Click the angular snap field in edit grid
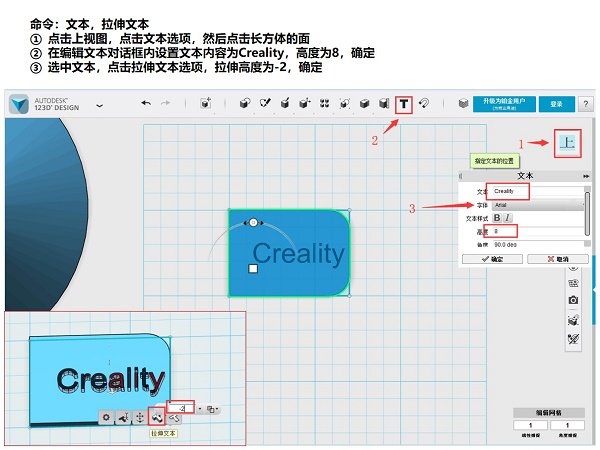This screenshot has width=600, height=450. (x=567, y=425)
